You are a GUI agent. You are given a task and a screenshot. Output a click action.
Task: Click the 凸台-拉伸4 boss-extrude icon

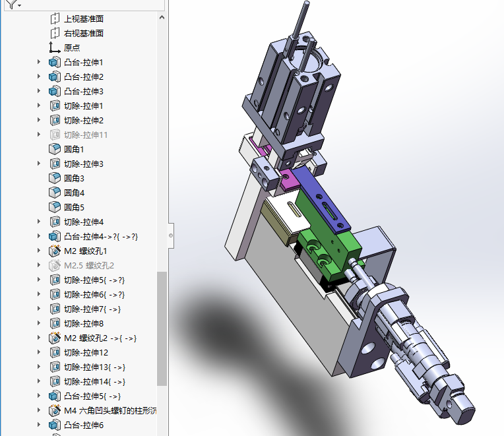pos(55,237)
